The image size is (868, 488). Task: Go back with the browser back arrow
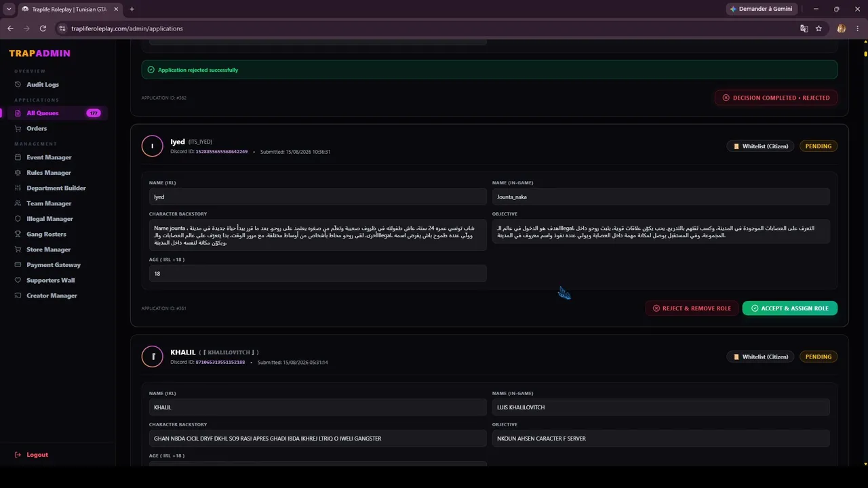pyautogui.click(x=10, y=28)
